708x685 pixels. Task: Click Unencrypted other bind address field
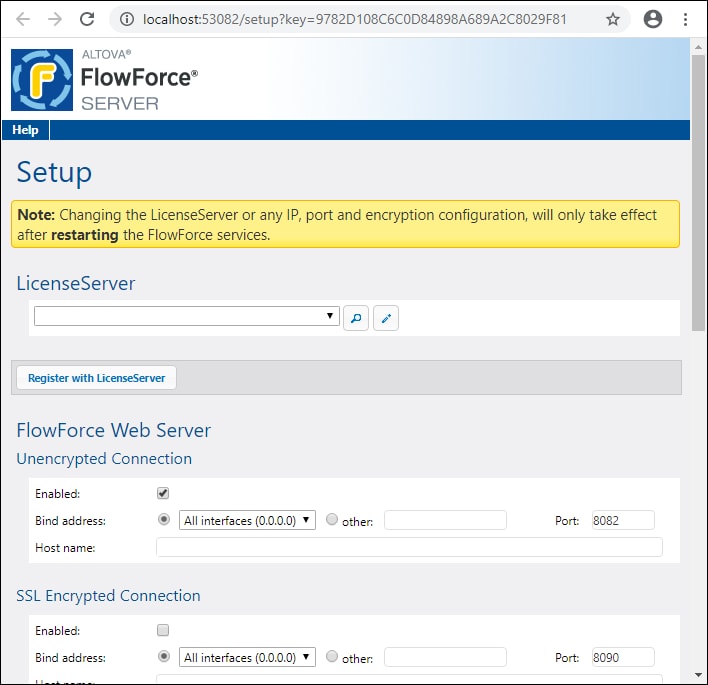click(x=445, y=520)
